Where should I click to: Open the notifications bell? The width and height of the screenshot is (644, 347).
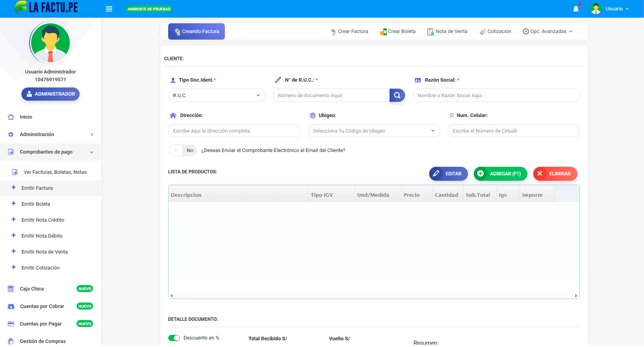(576, 9)
